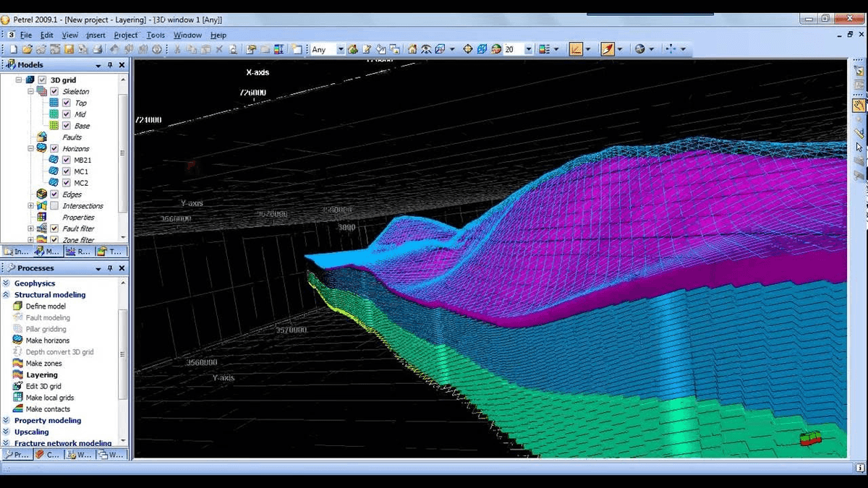
Task: Expand the Property modeling section
Action: (48, 421)
